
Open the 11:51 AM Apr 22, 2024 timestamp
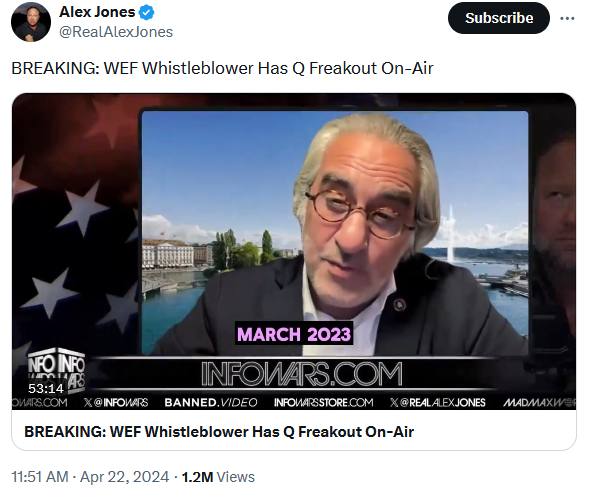[90, 477]
